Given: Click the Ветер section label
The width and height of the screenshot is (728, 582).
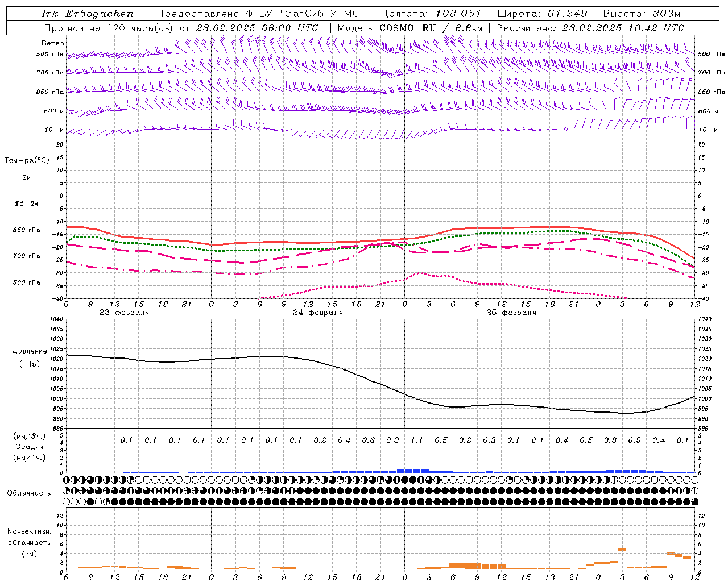Looking at the screenshot, I should tap(53, 43).
